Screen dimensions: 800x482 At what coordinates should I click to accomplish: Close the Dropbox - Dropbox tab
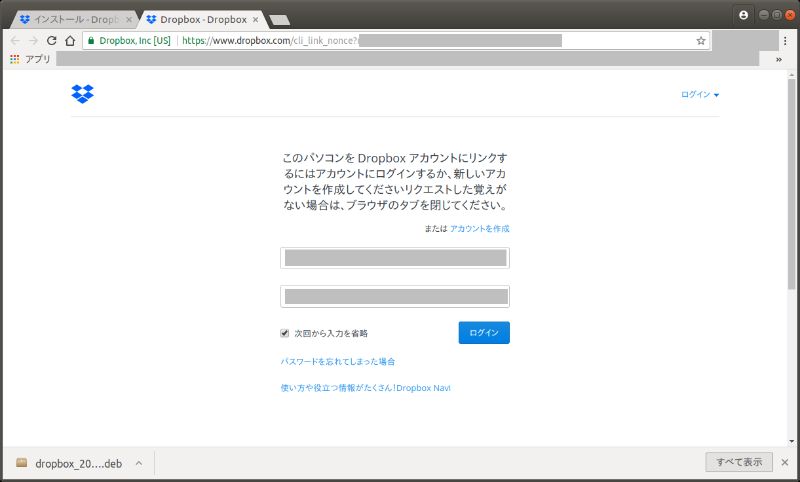256,20
